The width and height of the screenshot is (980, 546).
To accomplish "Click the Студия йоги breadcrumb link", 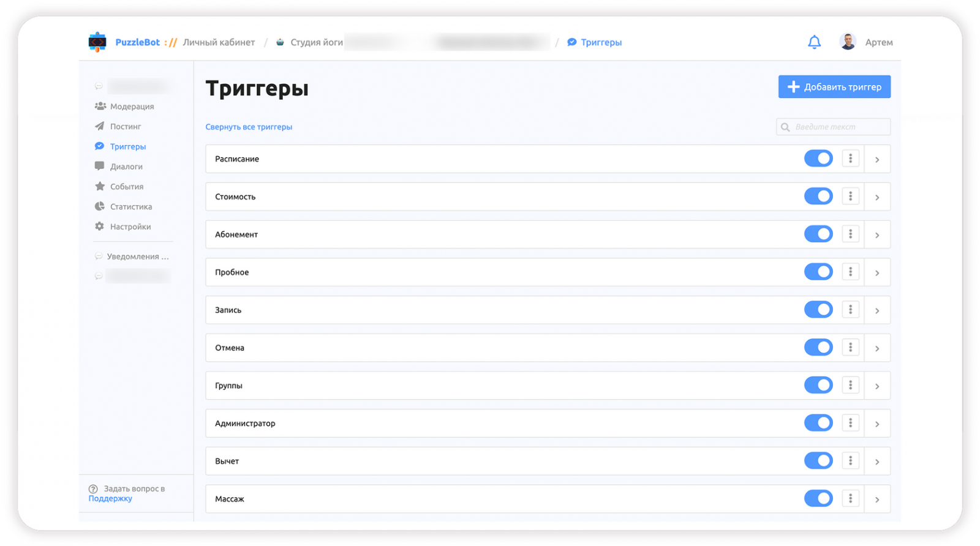I will pyautogui.click(x=317, y=42).
